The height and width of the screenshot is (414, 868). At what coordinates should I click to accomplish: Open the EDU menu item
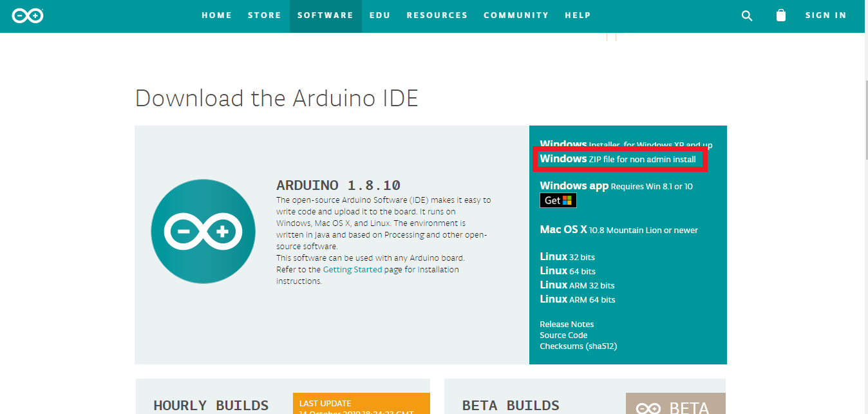(x=380, y=15)
